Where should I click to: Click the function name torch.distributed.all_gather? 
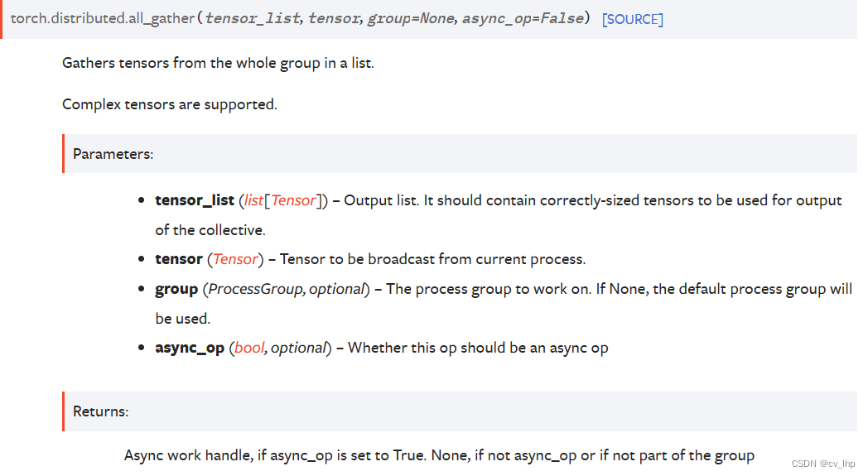[x=103, y=18]
